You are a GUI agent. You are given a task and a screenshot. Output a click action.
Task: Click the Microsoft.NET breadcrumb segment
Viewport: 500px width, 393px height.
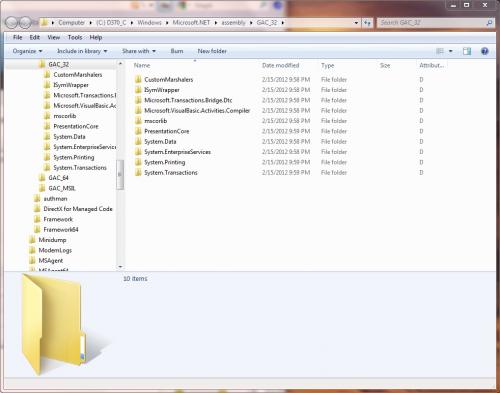point(191,23)
